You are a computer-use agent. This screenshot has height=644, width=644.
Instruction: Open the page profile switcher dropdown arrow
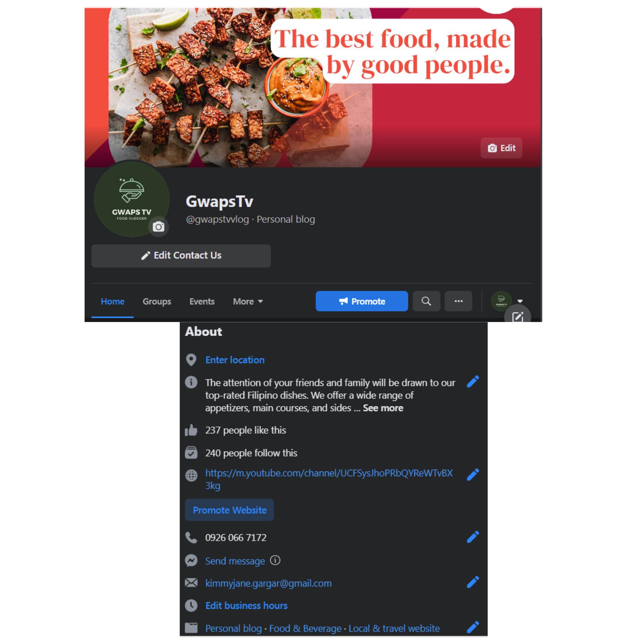520,301
